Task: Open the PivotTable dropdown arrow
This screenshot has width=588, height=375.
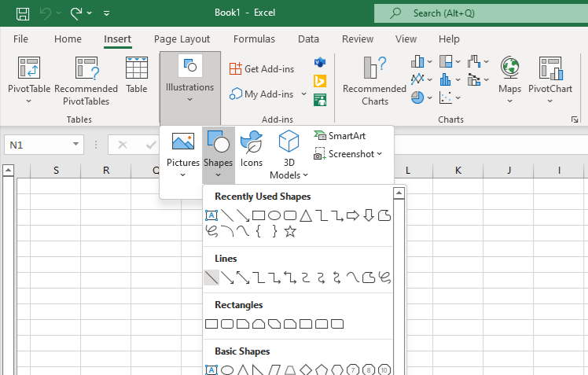Action: 29,101
